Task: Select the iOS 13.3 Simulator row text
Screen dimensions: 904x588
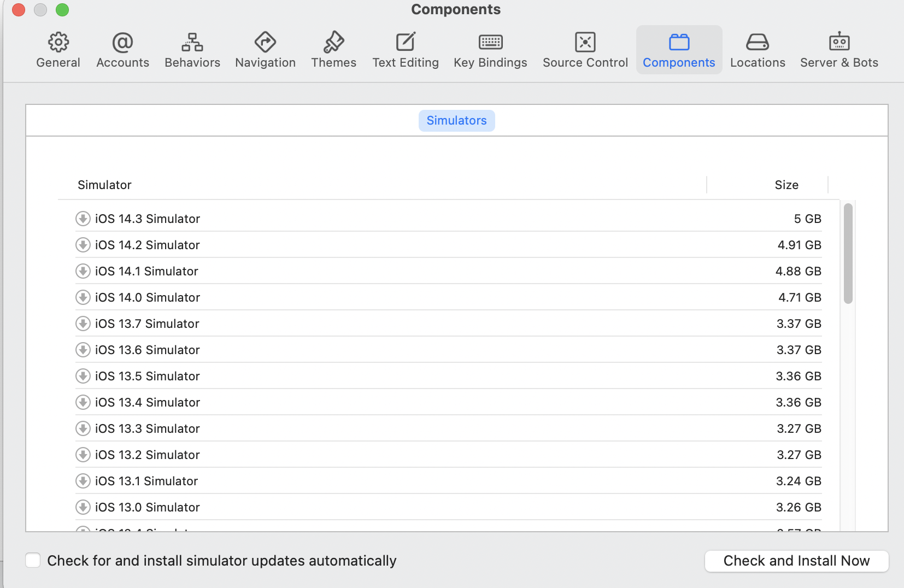Action: [148, 428]
